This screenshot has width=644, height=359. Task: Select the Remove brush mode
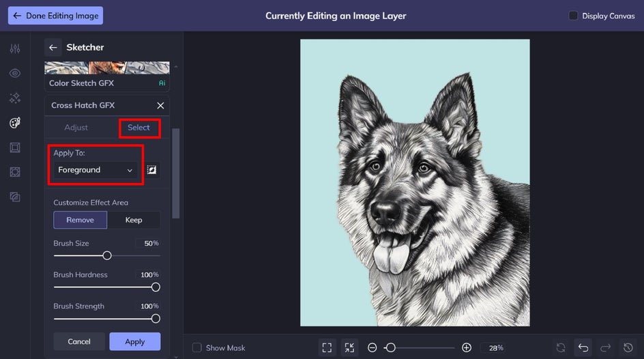click(x=80, y=220)
